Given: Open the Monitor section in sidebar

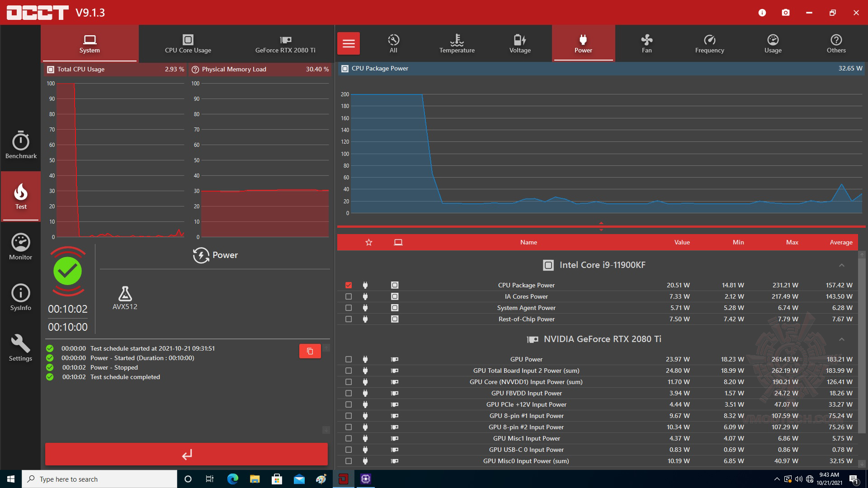Looking at the screenshot, I should pos(21,247).
